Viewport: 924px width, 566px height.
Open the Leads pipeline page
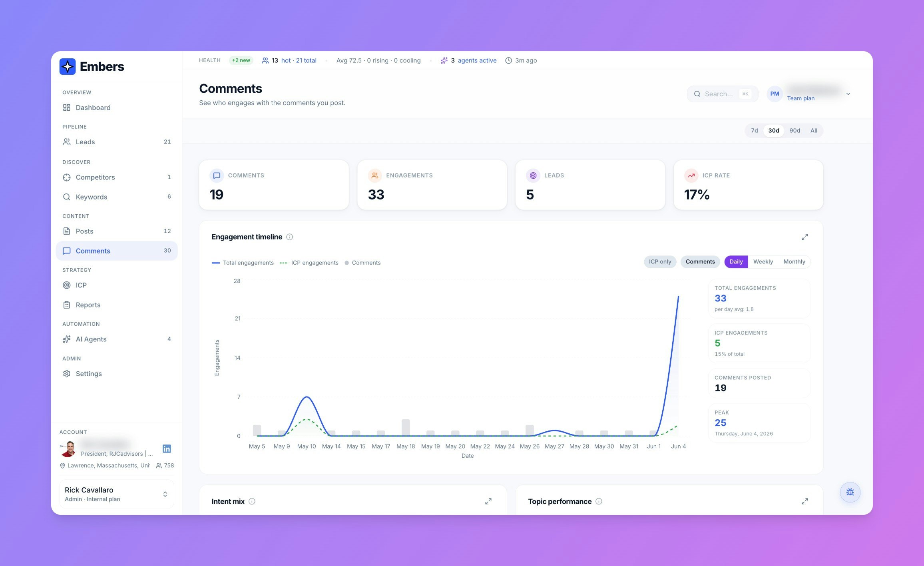click(x=117, y=142)
